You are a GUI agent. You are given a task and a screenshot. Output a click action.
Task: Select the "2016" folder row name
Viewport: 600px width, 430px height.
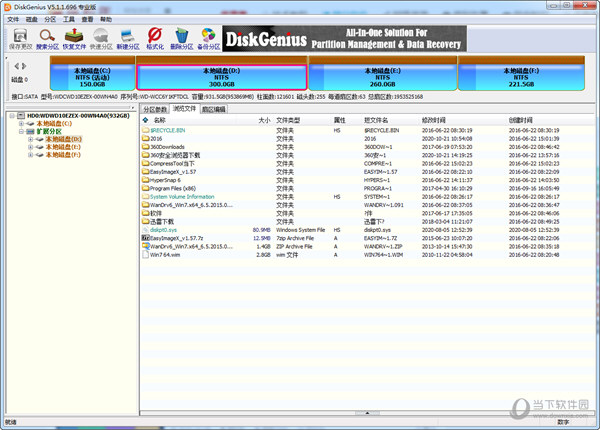click(156, 138)
